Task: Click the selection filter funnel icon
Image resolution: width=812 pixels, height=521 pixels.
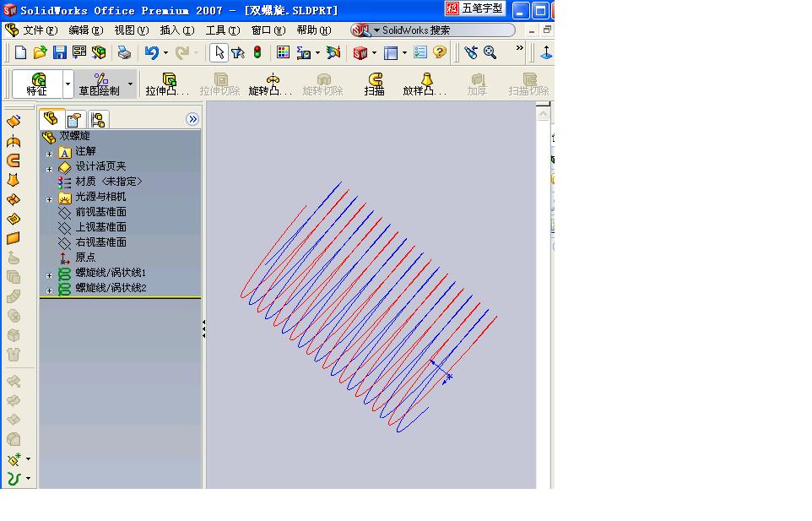Action: click(x=238, y=52)
